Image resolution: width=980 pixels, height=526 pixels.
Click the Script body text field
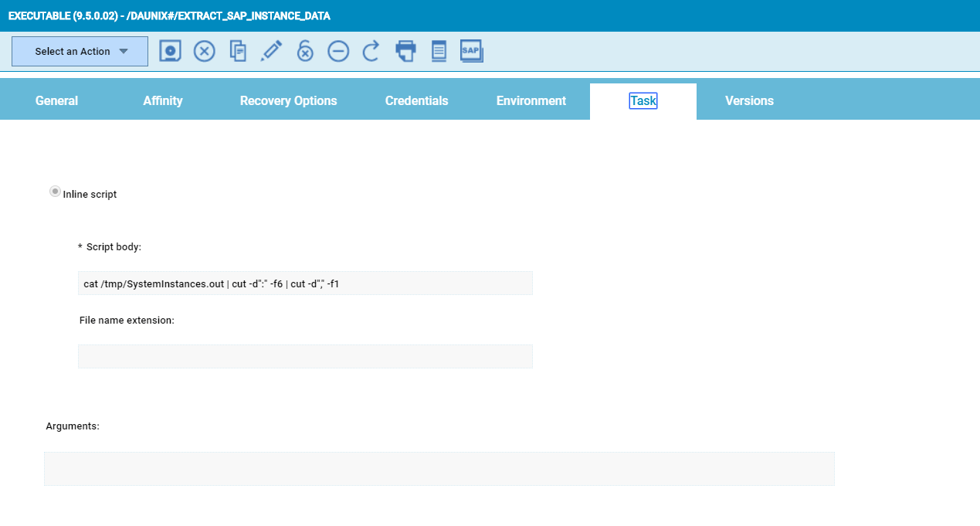tap(305, 283)
